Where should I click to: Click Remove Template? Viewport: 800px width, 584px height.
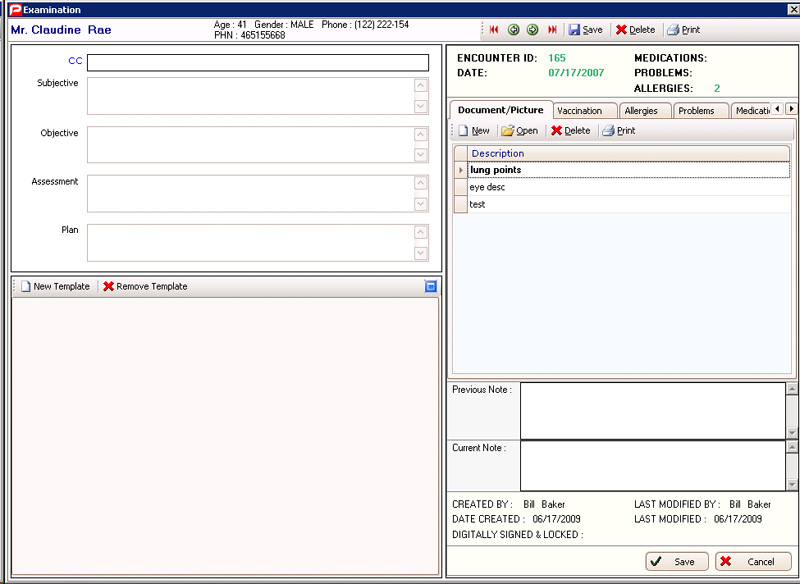click(x=145, y=286)
